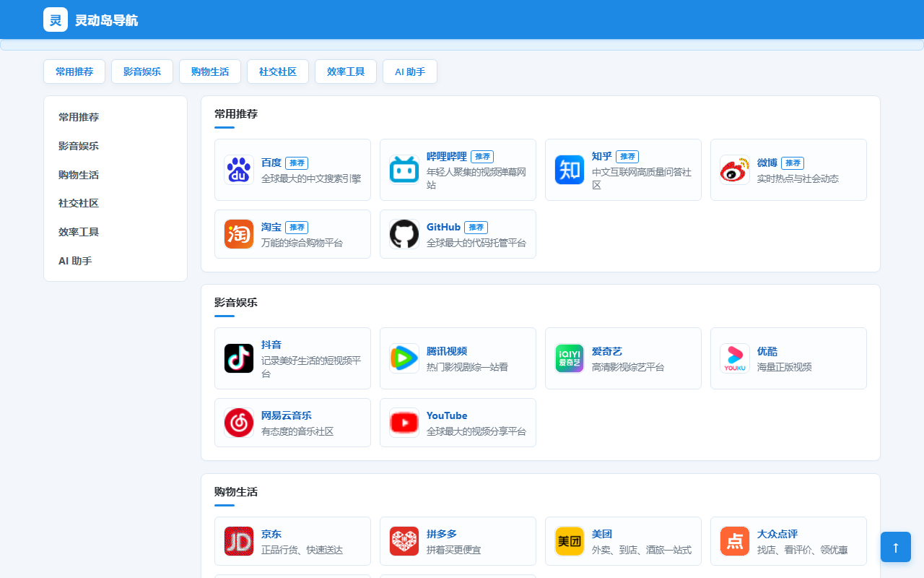
Task: Switch to the 购物生活 top tab
Action: tap(210, 72)
